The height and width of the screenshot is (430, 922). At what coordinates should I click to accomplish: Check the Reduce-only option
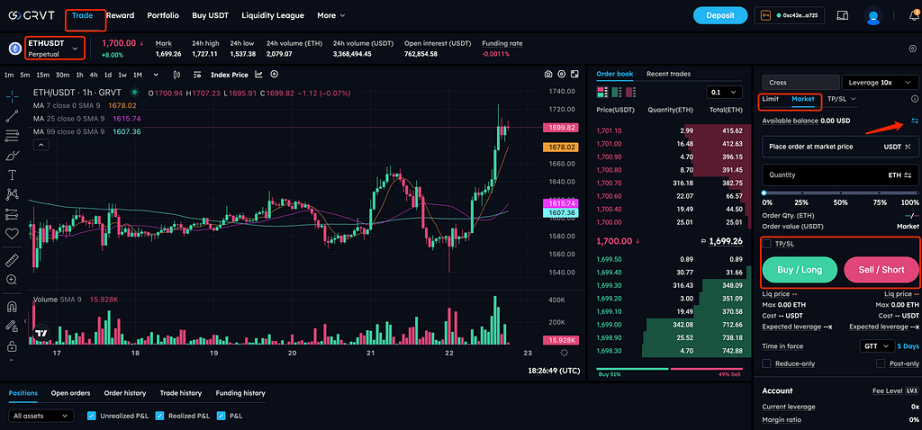767,364
